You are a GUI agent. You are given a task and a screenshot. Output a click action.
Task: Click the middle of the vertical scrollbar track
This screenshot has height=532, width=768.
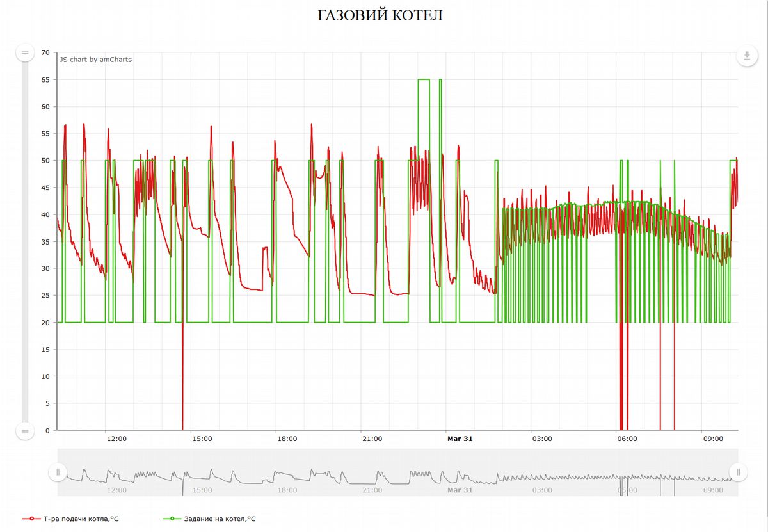point(25,241)
